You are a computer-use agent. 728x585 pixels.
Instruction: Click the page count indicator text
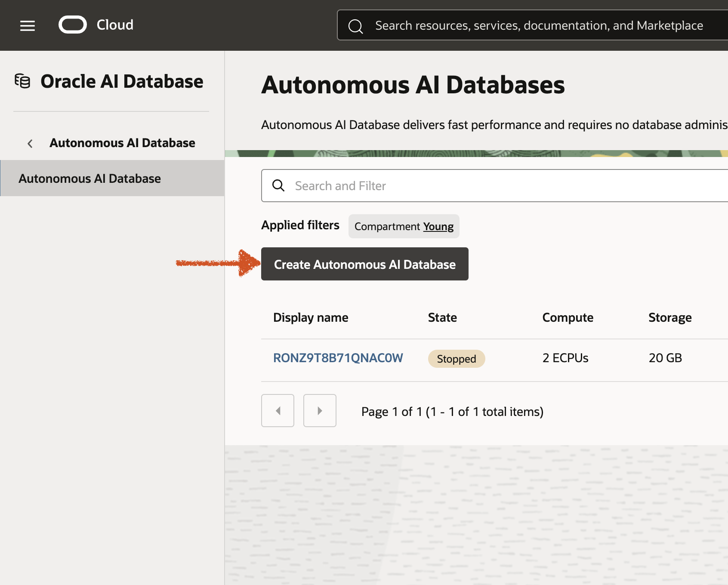(x=452, y=411)
